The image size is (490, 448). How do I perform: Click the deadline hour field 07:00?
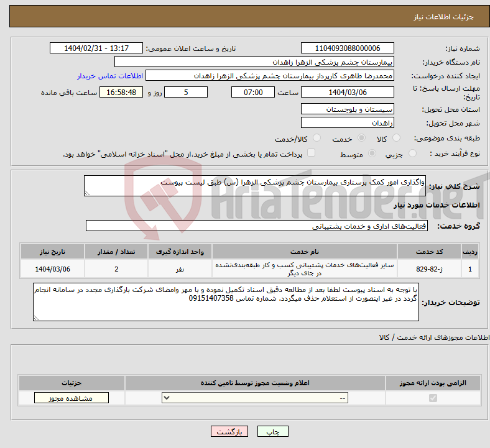click(253, 92)
